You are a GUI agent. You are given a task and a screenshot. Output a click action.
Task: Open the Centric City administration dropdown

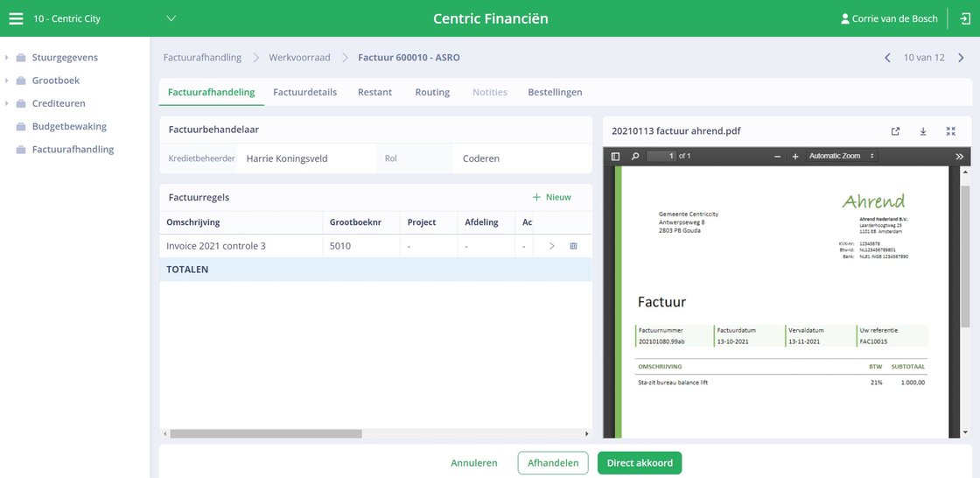click(171, 18)
